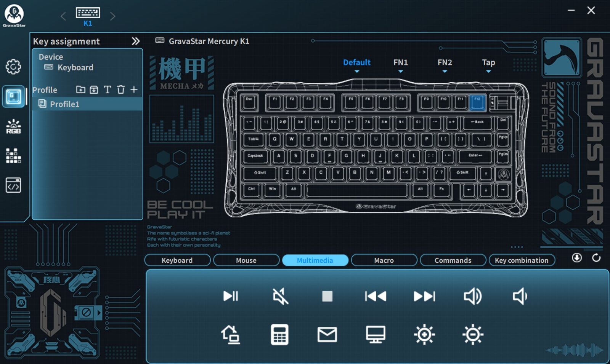Switch to the FN1 layer
Viewport: 610px width, 364px height.
click(400, 62)
